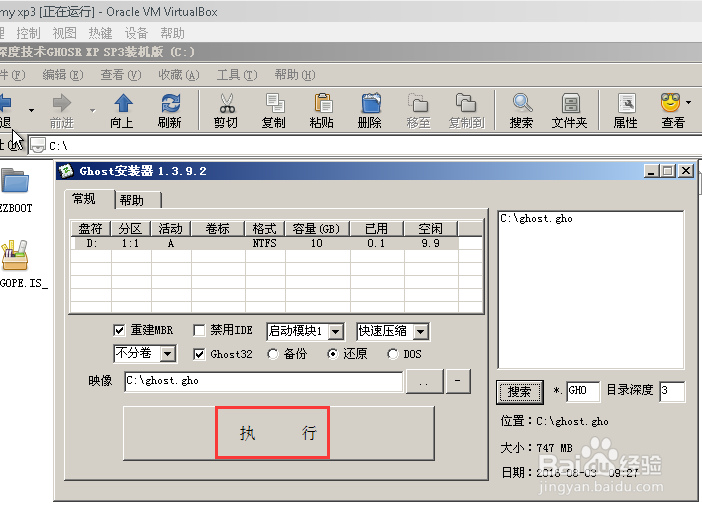The image size is (702, 512).
Task: Open VirtualBox 帮助 menu
Action: pyautogui.click(x=172, y=33)
